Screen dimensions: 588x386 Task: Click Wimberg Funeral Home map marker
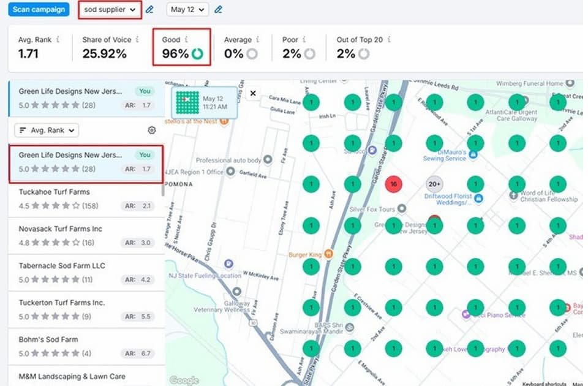click(x=570, y=83)
